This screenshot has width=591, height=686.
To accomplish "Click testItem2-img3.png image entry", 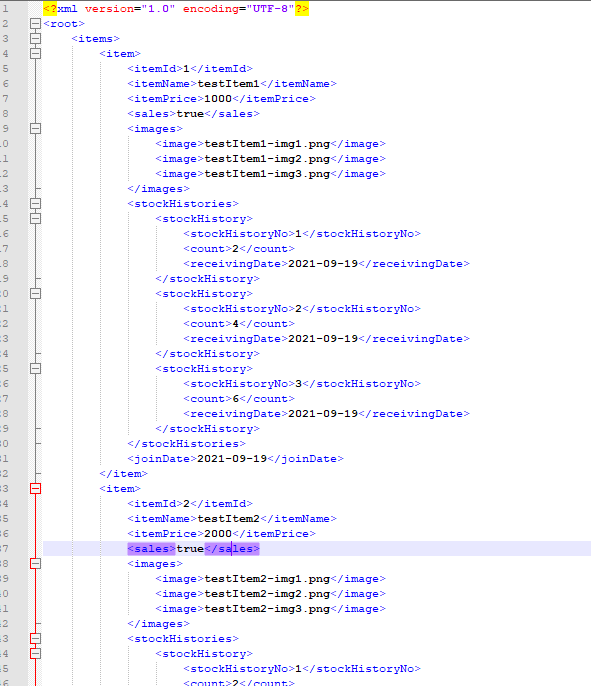I will click(x=270, y=609).
